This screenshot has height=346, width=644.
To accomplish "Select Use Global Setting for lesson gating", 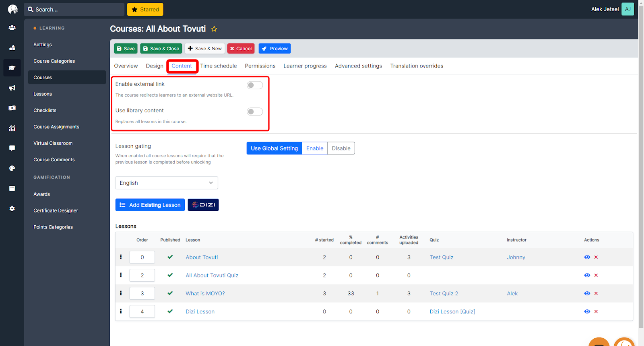I will pos(274,148).
